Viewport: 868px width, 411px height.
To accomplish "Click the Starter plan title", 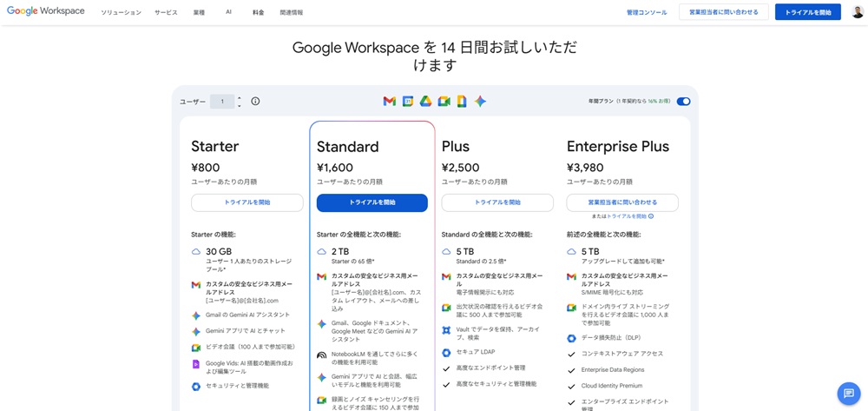I will pyautogui.click(x=214, y=146).
